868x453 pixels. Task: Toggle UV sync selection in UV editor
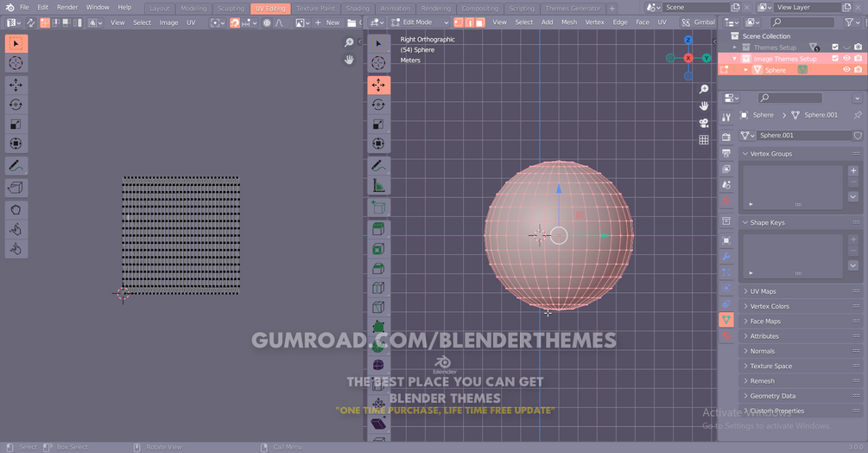[x=31, y=22]
